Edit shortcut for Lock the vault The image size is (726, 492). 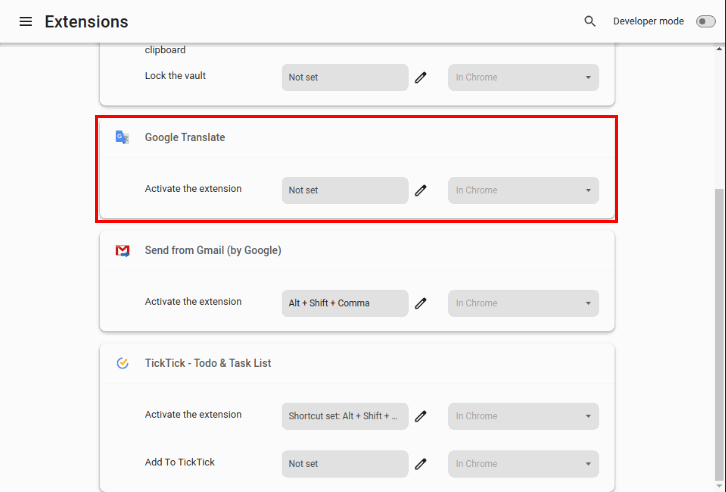pos(421,77)
